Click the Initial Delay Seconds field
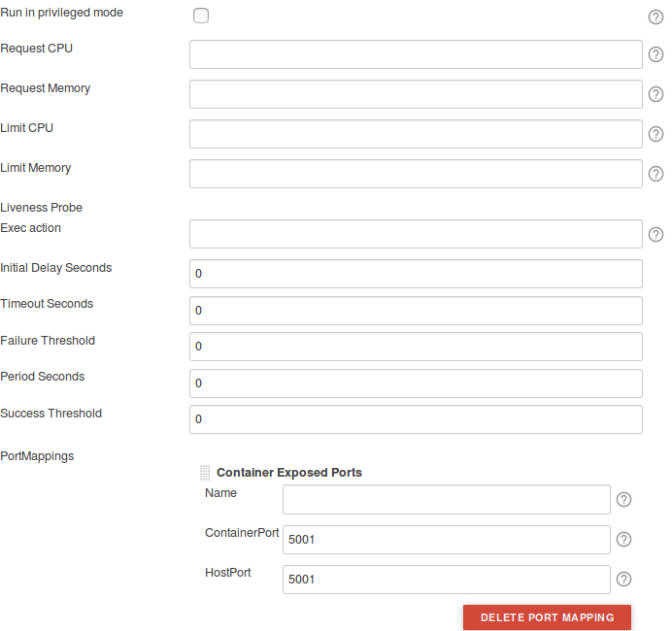Image resolution: width=672 pixels, height=631 pixels. 416,274
